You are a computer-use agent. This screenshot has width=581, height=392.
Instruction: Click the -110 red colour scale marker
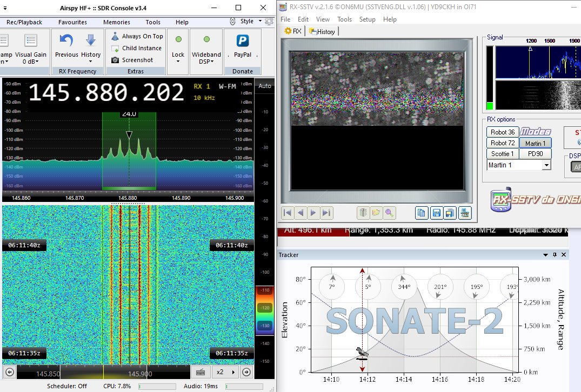click(265, 290)
